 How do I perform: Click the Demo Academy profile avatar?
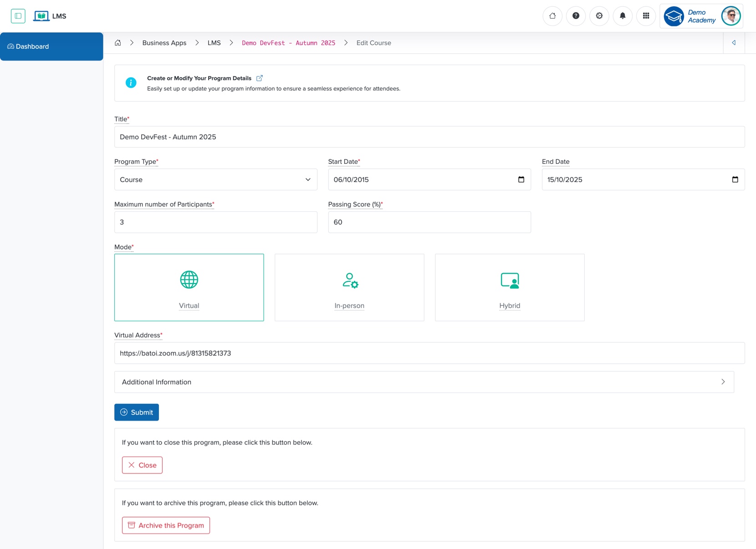pos(731,16)
